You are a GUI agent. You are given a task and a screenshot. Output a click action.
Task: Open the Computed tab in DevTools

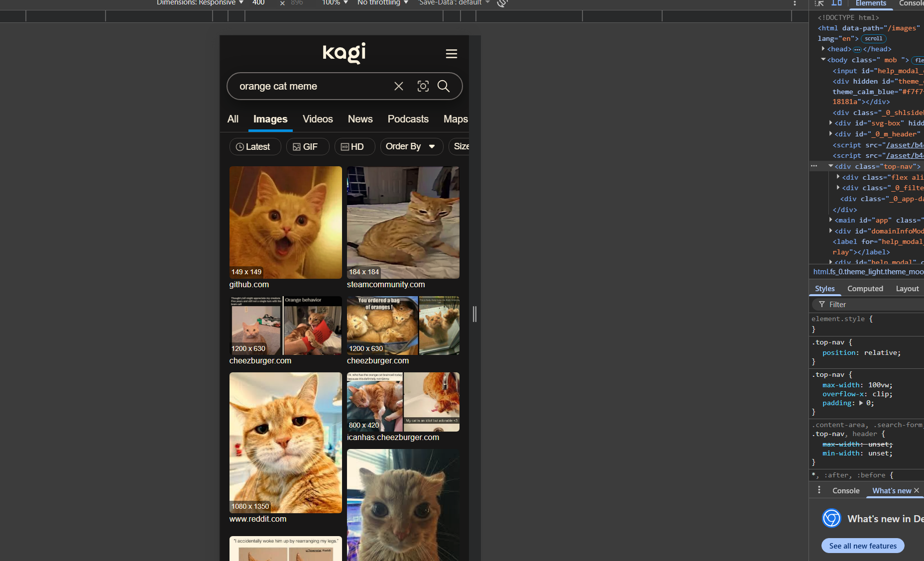tap(865, 289)
